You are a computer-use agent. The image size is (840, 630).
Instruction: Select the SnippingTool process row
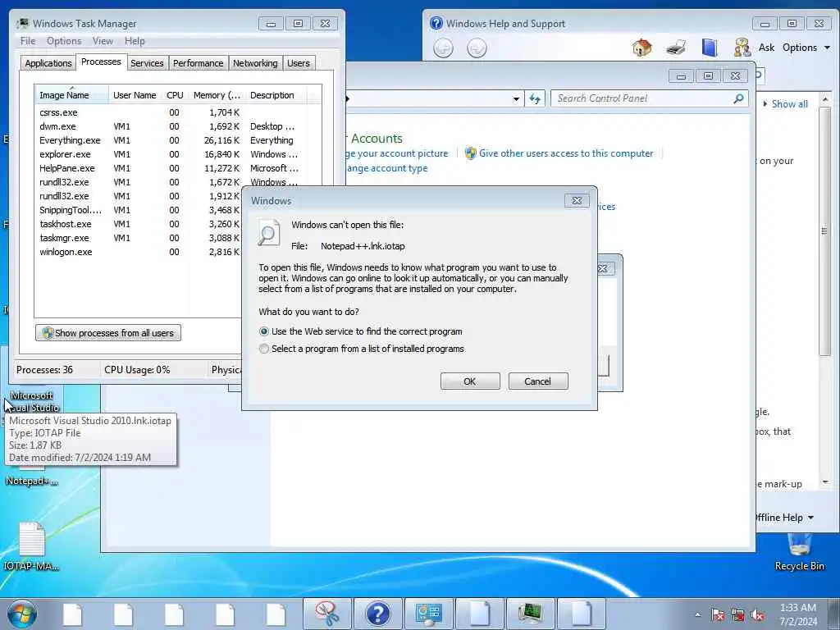click(x=139, y=210)
